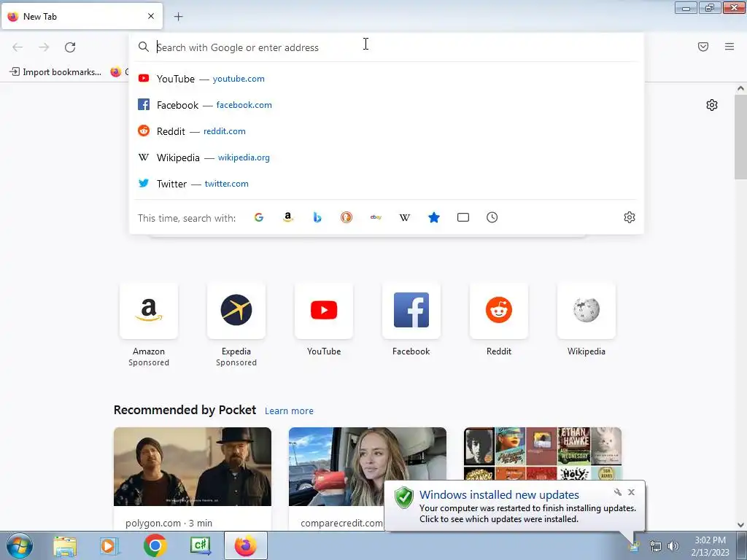Search this time with Google icon
This screenshot has height=560, width=747.
click(x=259, y=217)
